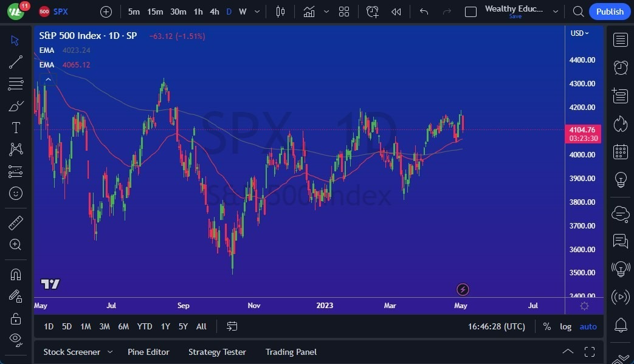The width and height of the screenshot is (634, 364).
Task: Switch to the Pine Editor tab
Action: pos(148,352)
